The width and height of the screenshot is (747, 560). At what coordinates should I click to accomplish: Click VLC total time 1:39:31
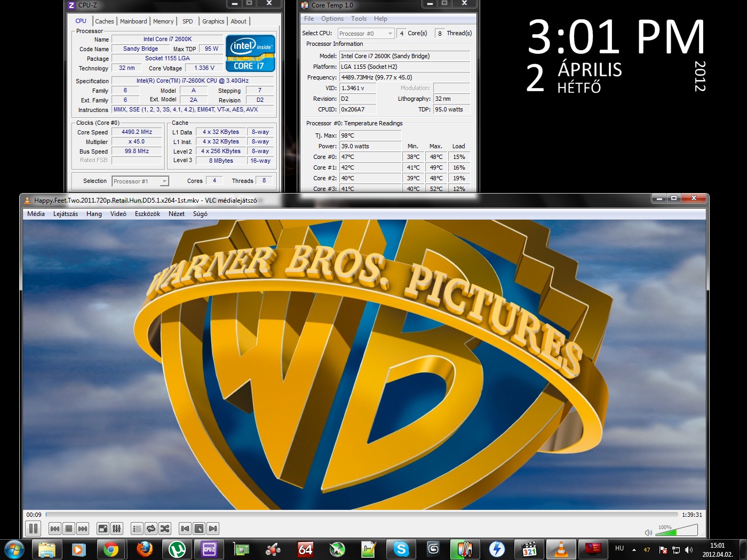(692, 515)
